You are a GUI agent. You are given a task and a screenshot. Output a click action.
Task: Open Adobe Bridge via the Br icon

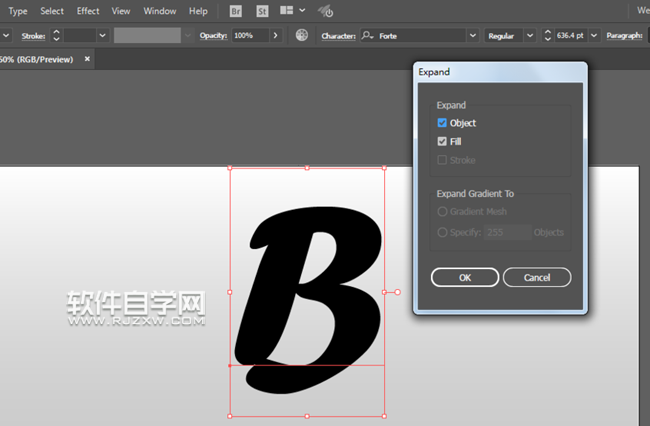point(236,11)
